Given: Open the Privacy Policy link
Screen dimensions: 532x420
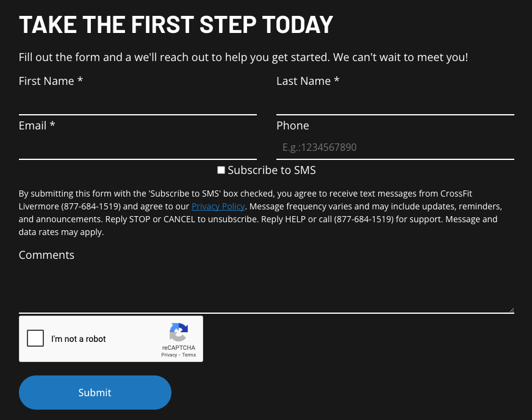Looking at the screenshot, I should click(218, 206).
